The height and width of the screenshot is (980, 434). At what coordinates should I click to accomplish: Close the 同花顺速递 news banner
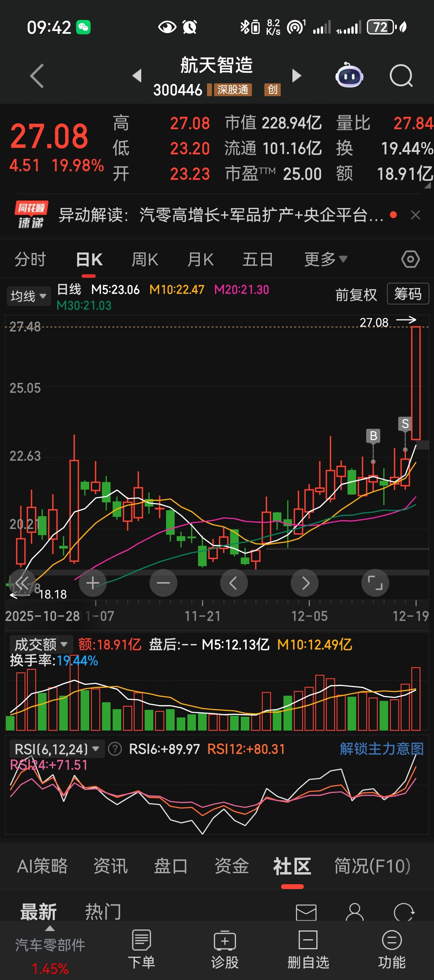point(415,215)
